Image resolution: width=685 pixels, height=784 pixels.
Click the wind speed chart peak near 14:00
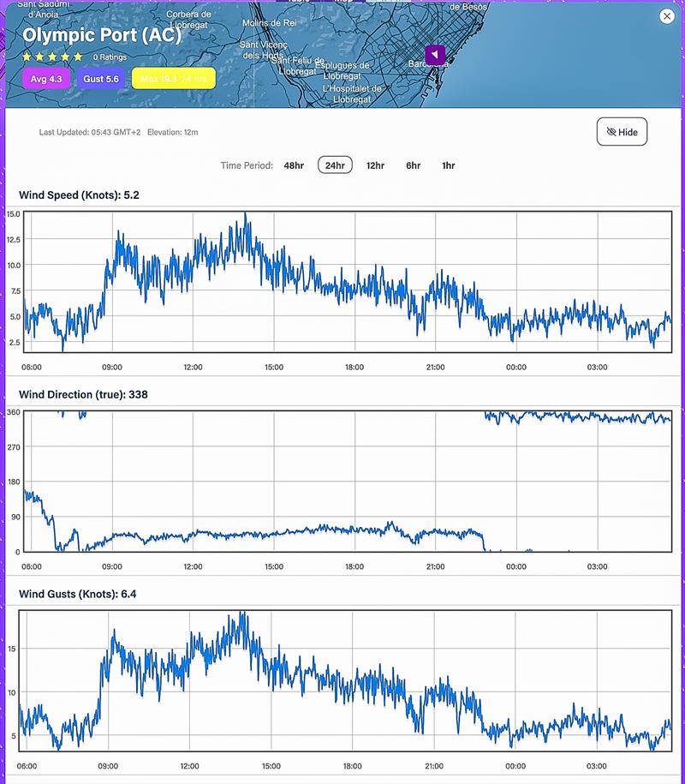point(245,215)
